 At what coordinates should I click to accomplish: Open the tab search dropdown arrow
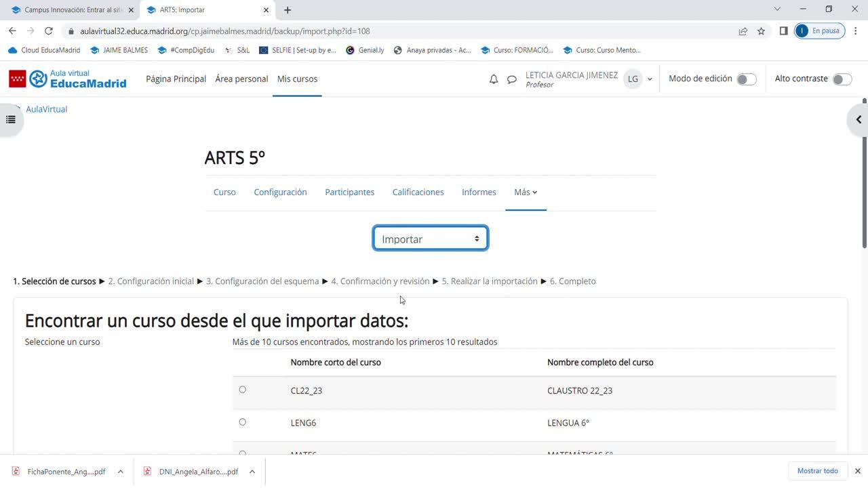pyautogui.click(x=777, y=9)
